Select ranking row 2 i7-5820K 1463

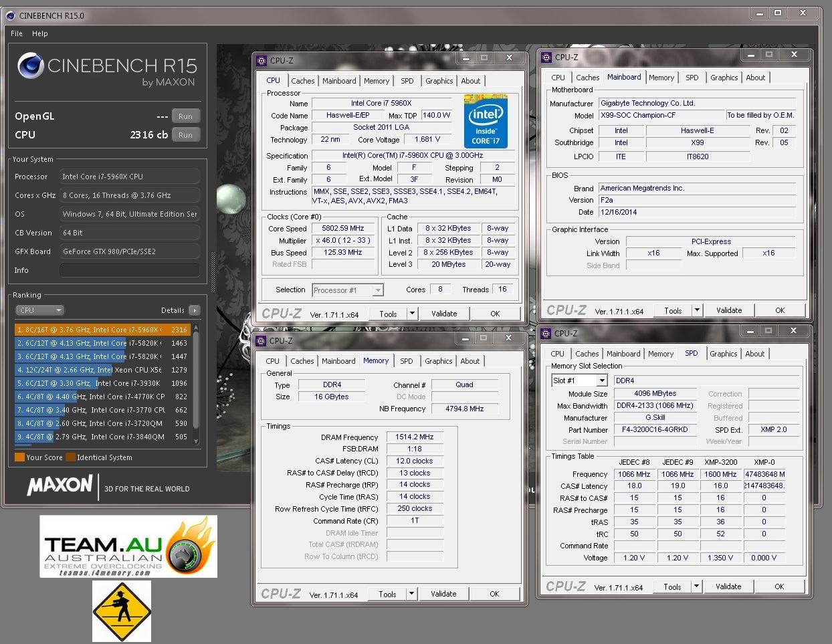point(102,343)
